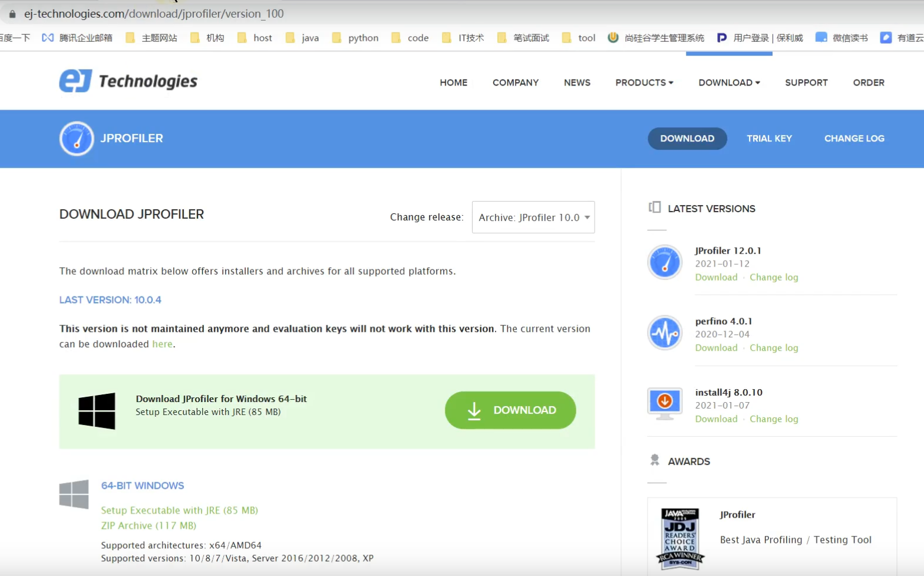Switch to the CHANGE LOG tab
924x576 pixels.
[854, 139]
